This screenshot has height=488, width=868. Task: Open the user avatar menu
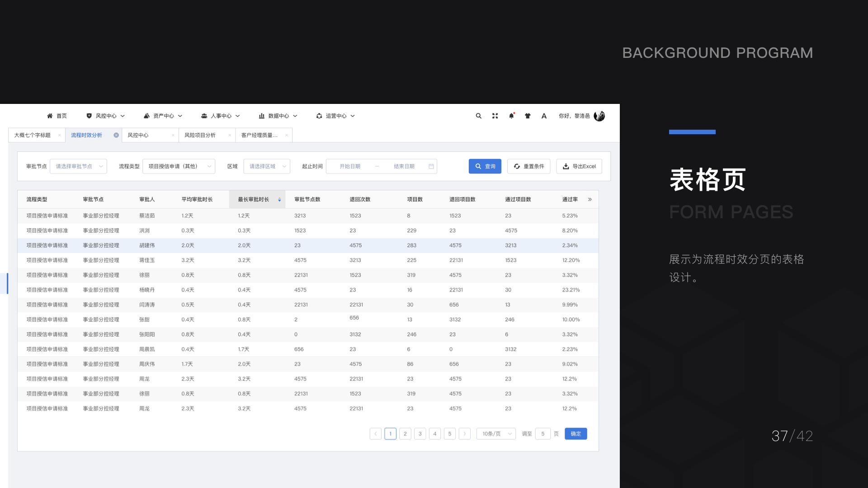tap(599, 116)
